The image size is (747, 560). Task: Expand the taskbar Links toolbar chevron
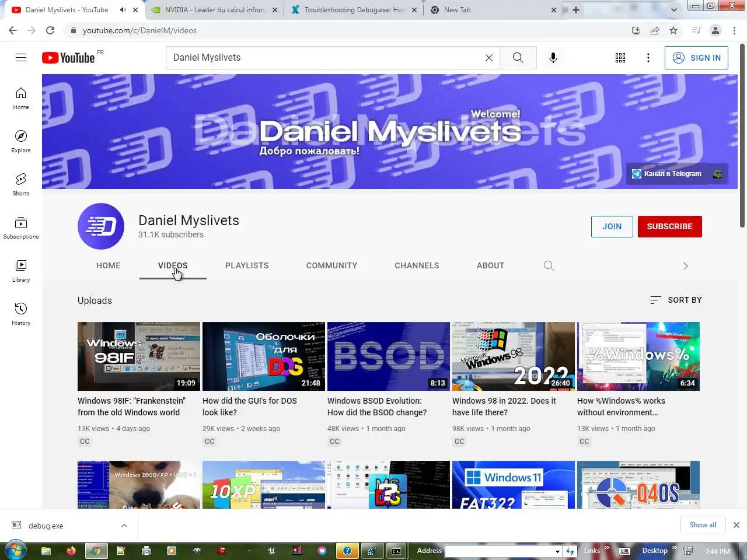[606, 548]
